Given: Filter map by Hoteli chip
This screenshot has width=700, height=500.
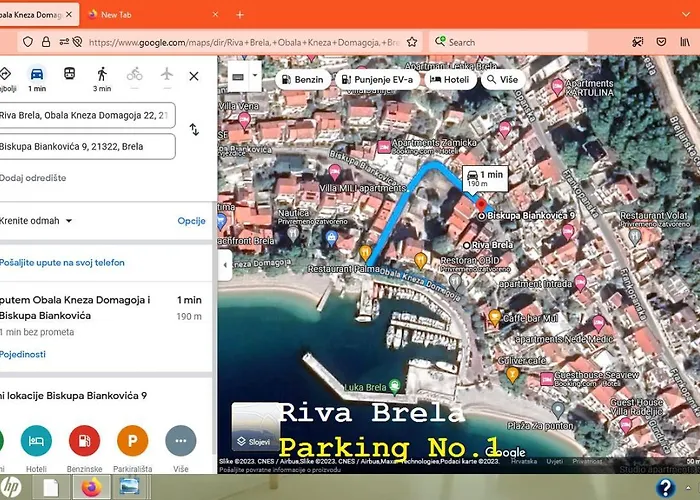Looking at the screenshot, I should coord(450,80).
